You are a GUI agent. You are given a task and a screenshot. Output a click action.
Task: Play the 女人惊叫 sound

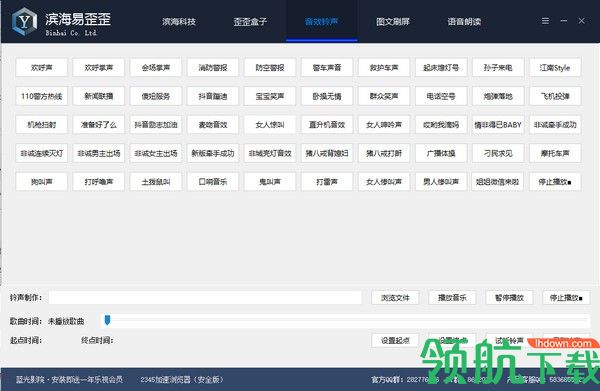click(270, 125)
